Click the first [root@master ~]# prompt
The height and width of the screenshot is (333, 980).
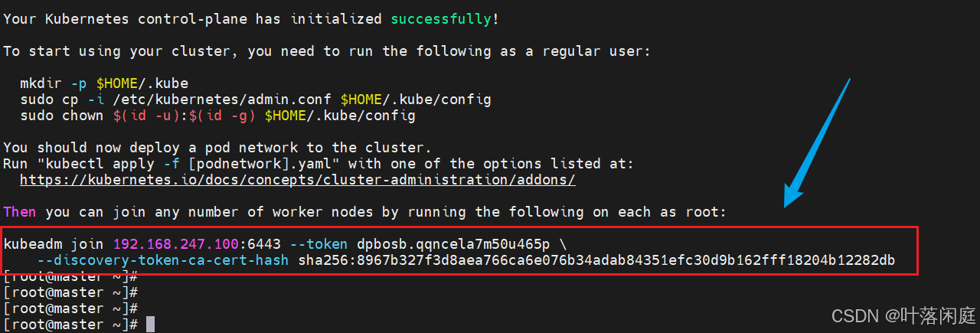[x=70, y=276]
